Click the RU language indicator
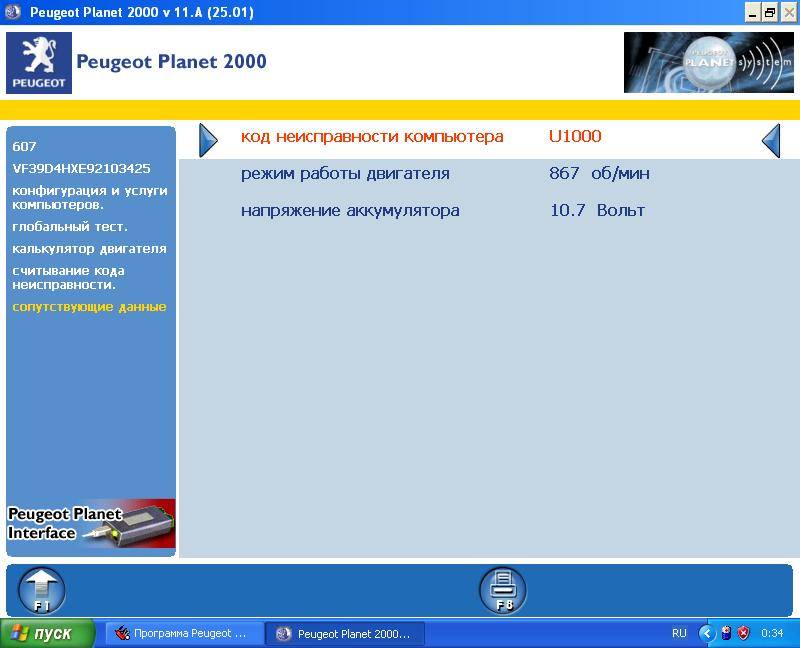 pyautogui.click(x=679, y=633)
